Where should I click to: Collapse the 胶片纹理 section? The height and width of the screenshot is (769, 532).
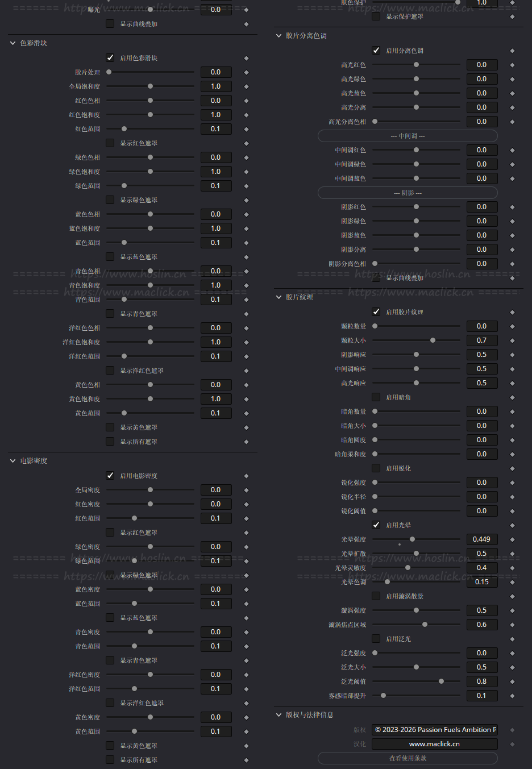click(x=279, y=297)
